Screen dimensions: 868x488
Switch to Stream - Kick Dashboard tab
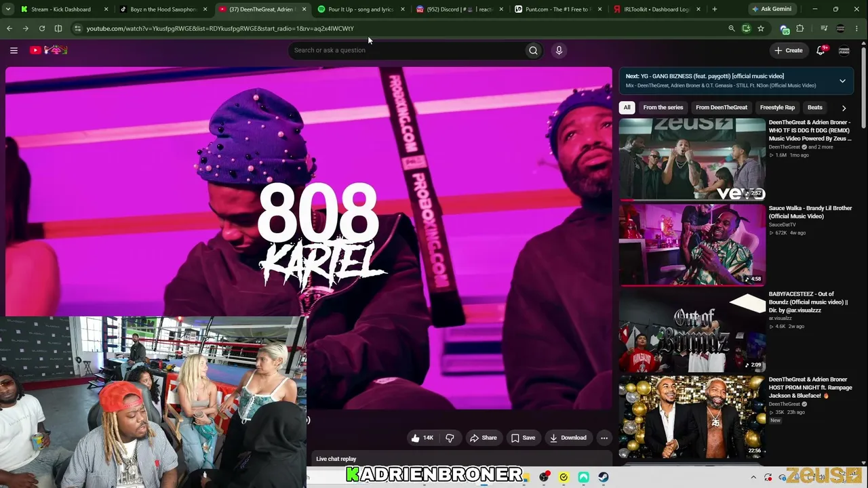coord(64,9)
